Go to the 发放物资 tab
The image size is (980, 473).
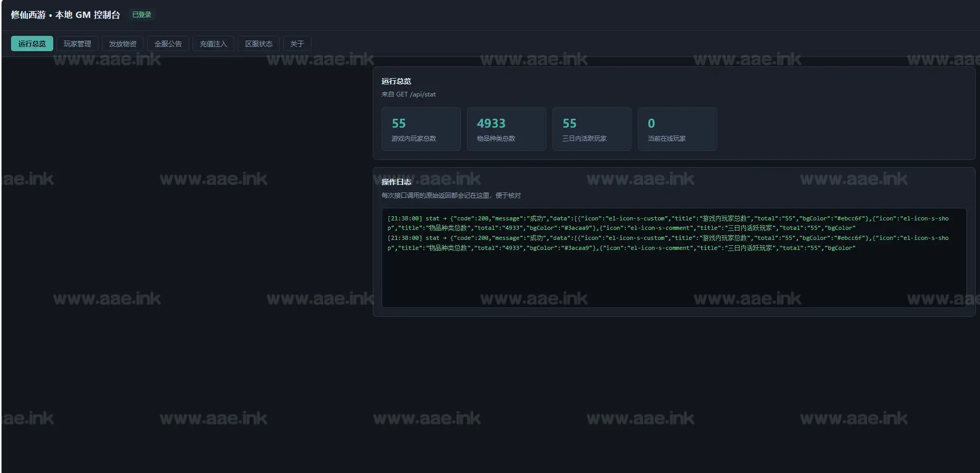123,44
